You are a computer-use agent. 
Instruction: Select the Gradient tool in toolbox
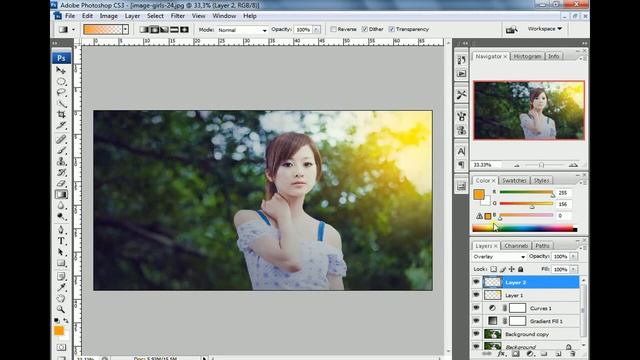(x=61, y=195)
